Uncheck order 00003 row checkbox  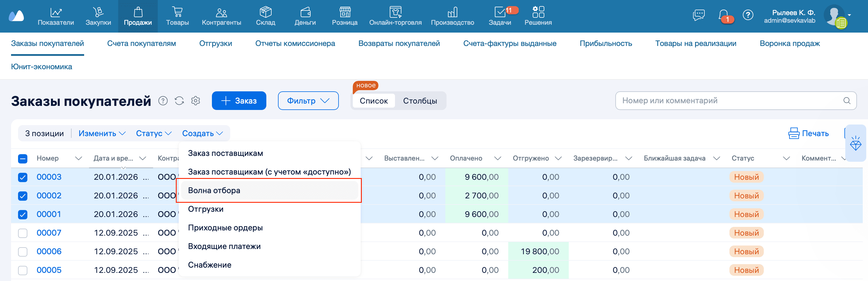23,177
